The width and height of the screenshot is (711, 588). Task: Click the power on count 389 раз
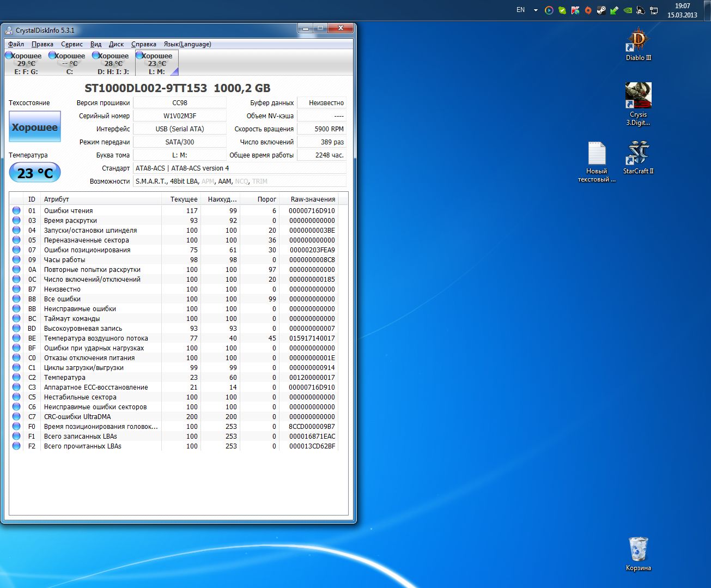(x=322, y=142)
